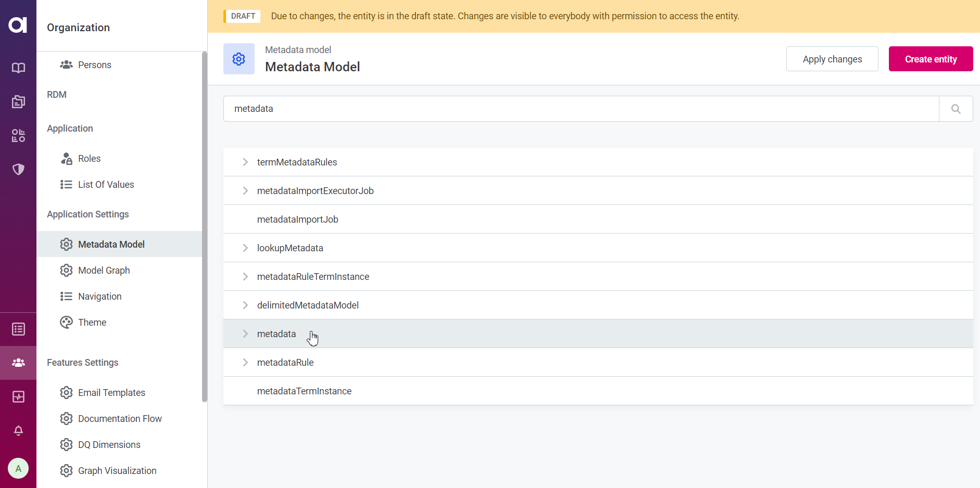Open the search magnifier icon

956,109
